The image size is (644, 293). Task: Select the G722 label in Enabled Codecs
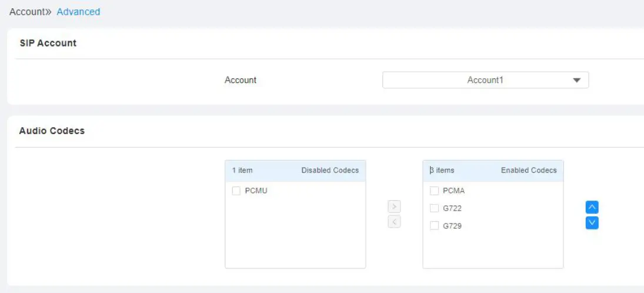coord(452,208)
